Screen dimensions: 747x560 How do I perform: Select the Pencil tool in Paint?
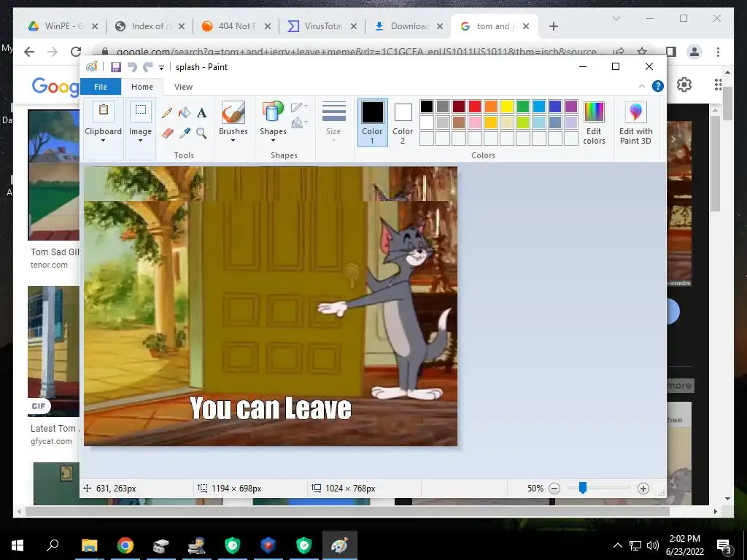click(x=167, y=113)
